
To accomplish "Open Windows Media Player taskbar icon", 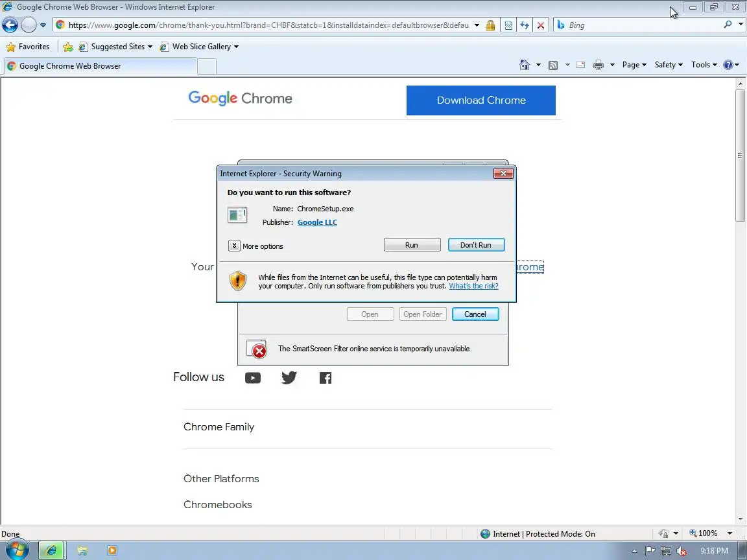I will [x=112, y=550].
